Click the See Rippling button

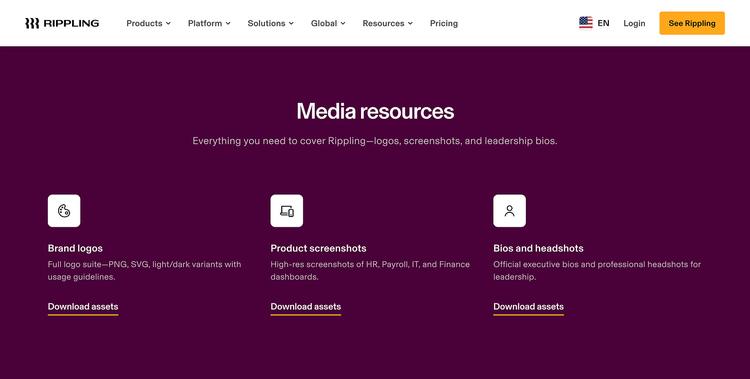coord(692,23)
